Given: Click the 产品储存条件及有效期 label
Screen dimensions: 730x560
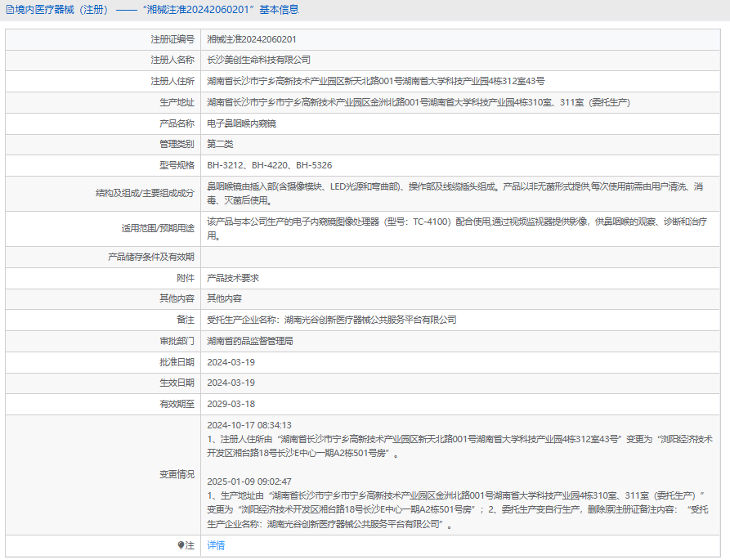Looking at the screenshot, I should 151,257.
